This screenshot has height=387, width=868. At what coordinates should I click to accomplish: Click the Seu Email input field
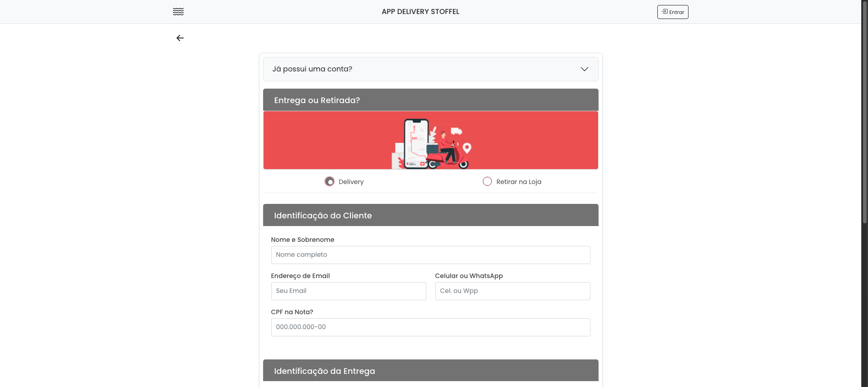349,291
